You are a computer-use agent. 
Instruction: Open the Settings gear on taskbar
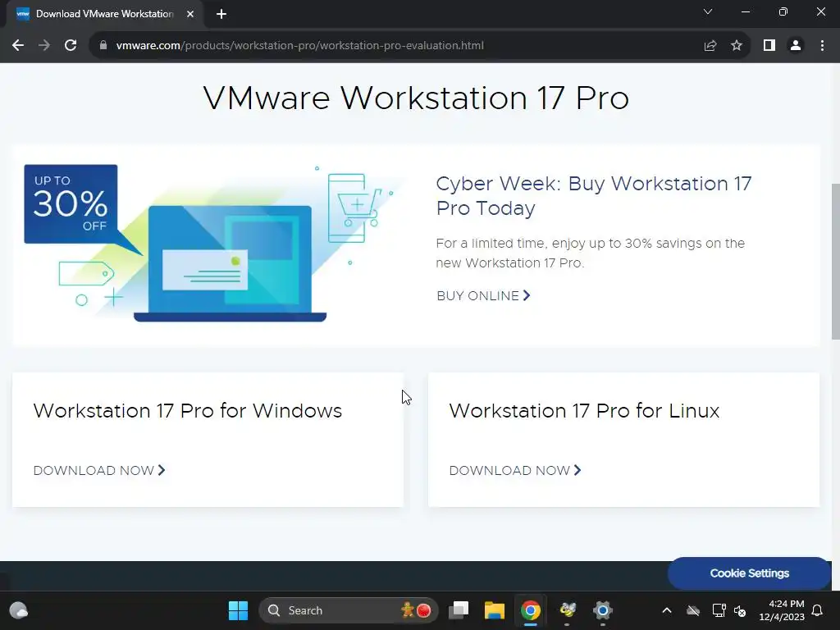(x=603, y=610)
